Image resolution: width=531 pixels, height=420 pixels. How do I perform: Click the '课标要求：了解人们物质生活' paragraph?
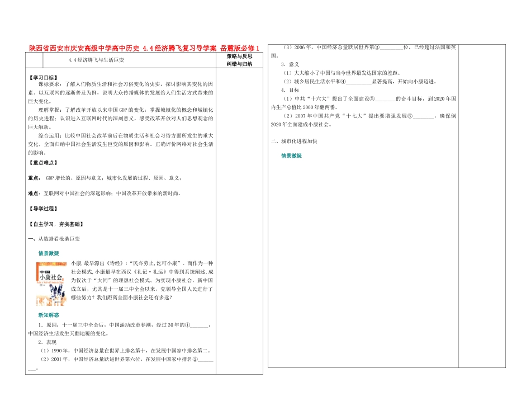click(121, 93)
